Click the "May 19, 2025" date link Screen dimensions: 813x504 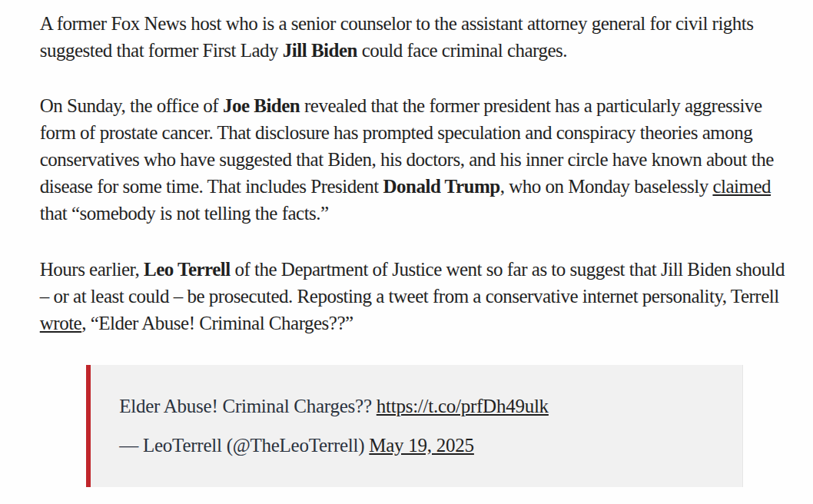click(422, 446)
